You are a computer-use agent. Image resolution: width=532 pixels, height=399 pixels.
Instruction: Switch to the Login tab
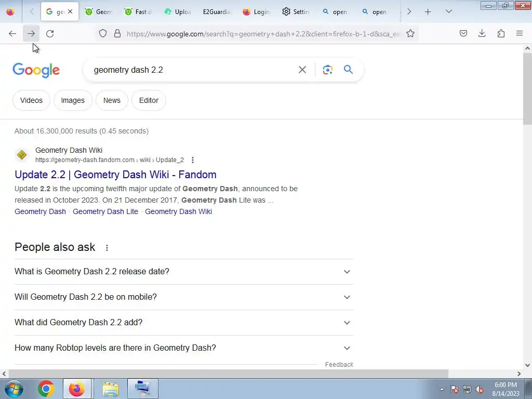coord(257,12)
